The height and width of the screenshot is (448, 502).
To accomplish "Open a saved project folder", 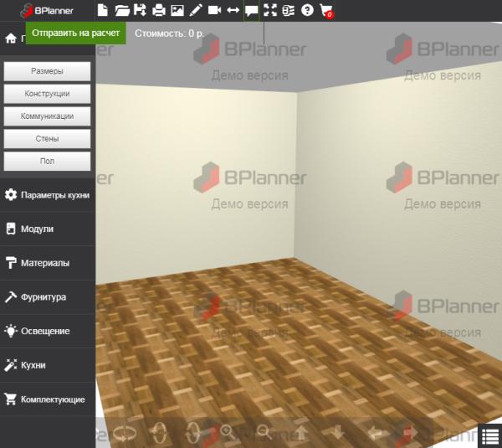I will tap(121, 11).
